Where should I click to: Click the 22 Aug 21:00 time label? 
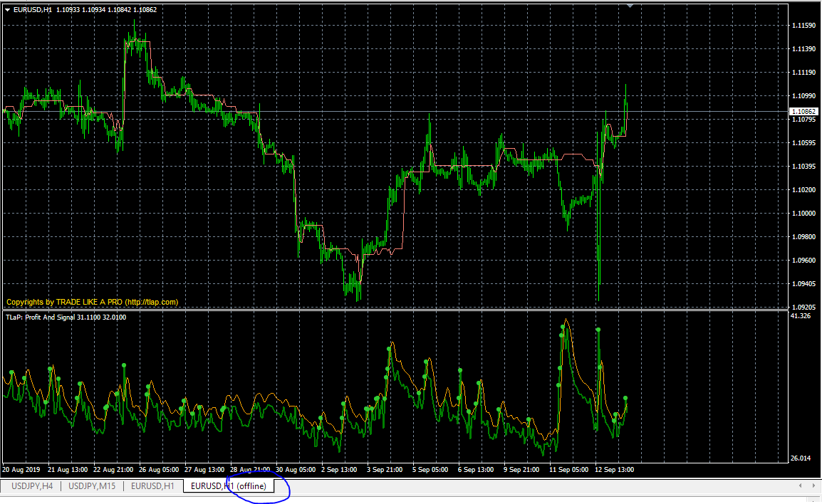click(113, 469)
